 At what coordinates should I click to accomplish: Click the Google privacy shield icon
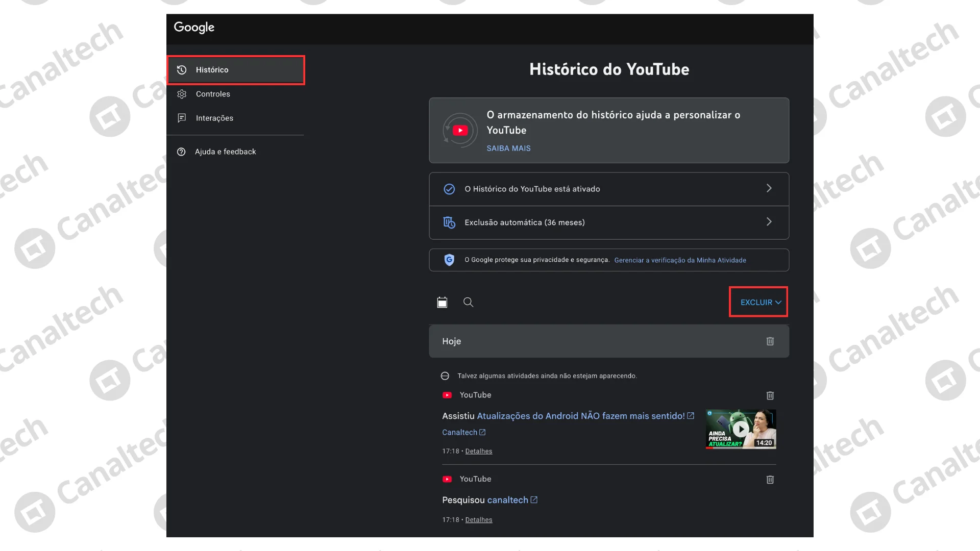tap(449, 260)
